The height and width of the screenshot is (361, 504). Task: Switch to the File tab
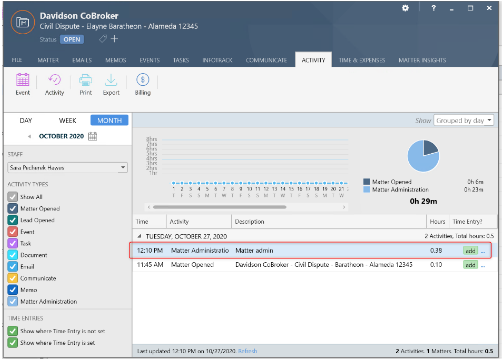[x=17, y=60]
